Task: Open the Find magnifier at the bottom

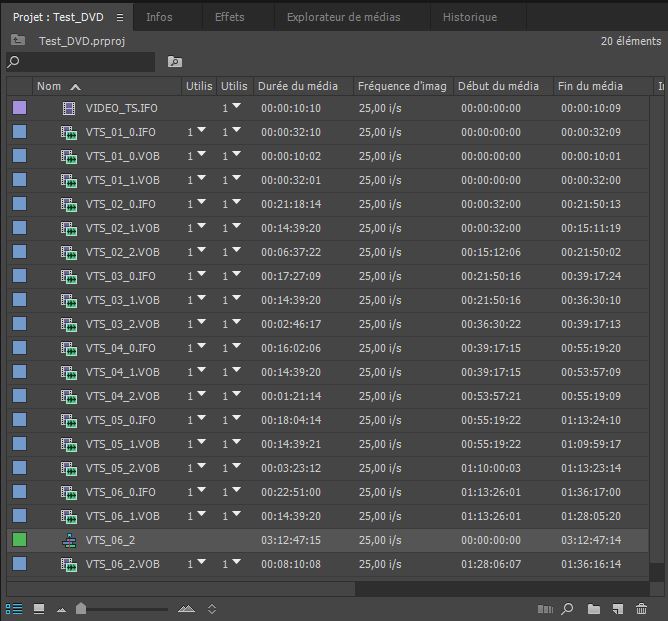Action: (x=567, y=609)
